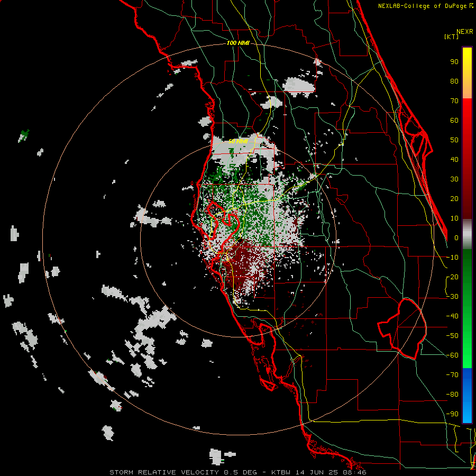Image resolution: width=476 pixels, height=476 pixels.
Task: Click the -40 scale value
Action: tap(452, 316)
